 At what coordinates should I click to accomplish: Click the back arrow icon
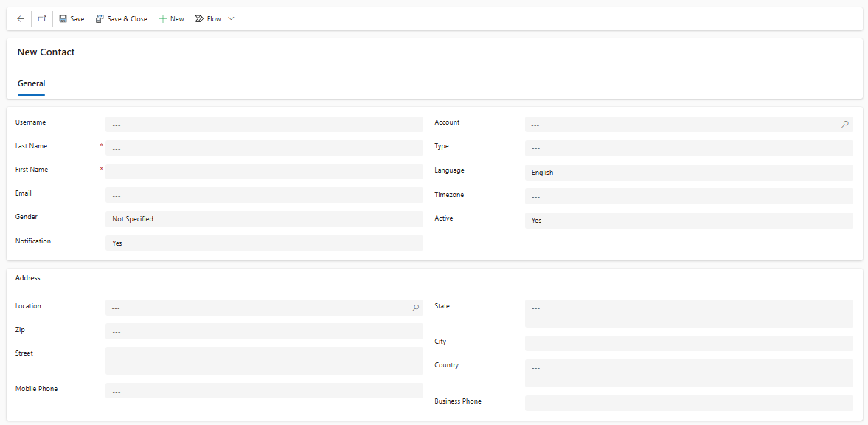point(21,19)
